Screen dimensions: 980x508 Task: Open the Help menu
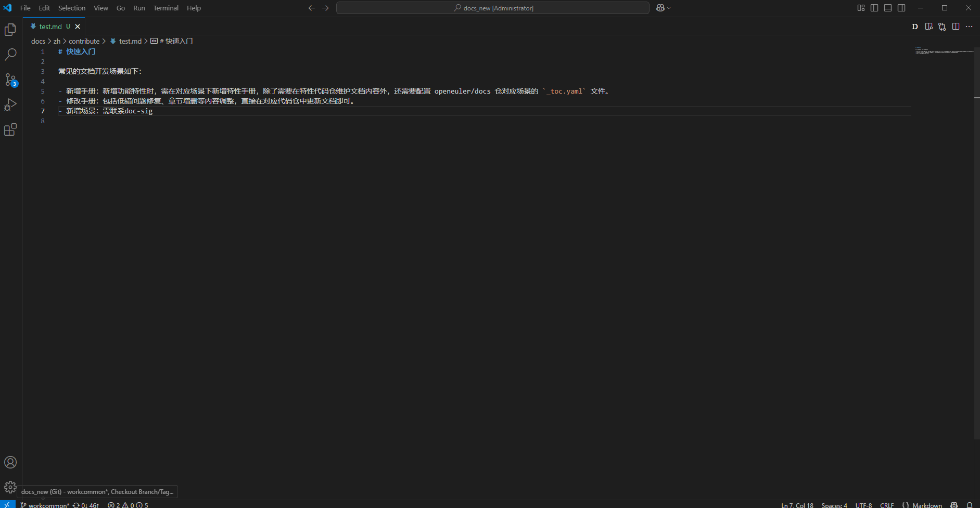click(x=194, y=8)
